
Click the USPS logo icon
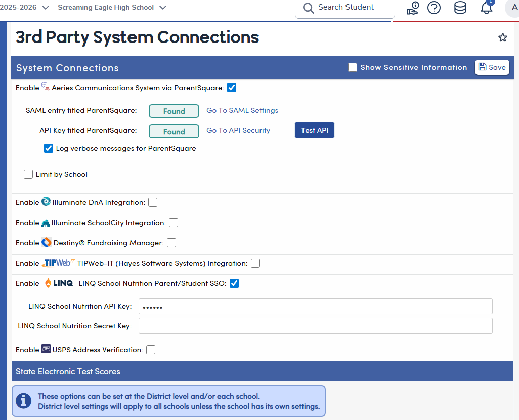coord(46,349)
